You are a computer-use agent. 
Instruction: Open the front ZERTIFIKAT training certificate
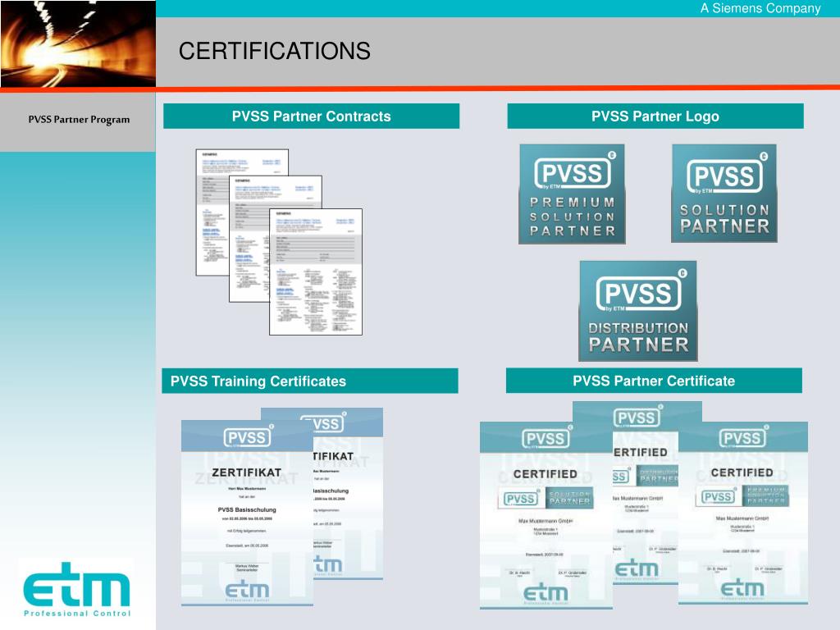coord(247,514)
